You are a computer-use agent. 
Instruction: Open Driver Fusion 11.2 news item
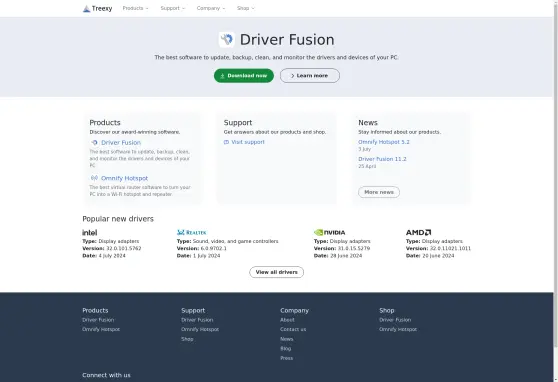point(382,159)
